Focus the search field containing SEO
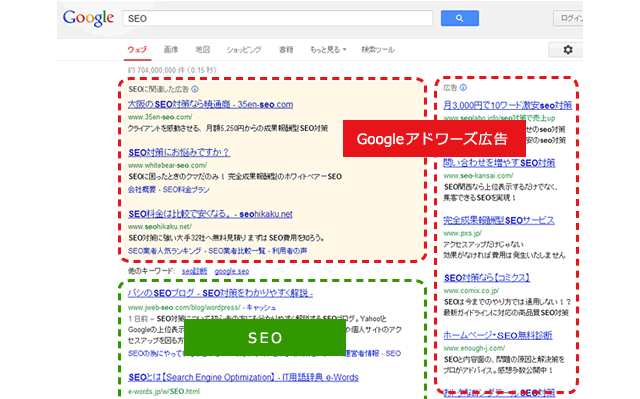 [278, 18]
